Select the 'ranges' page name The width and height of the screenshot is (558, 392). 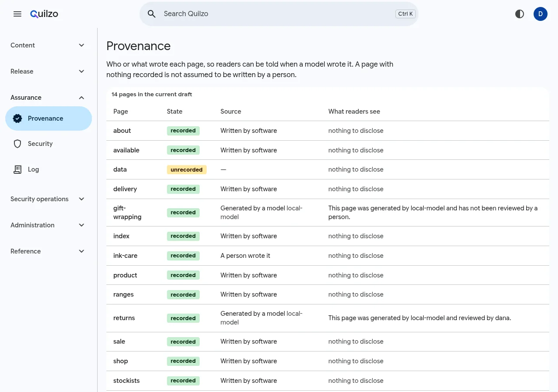(123, 294)
